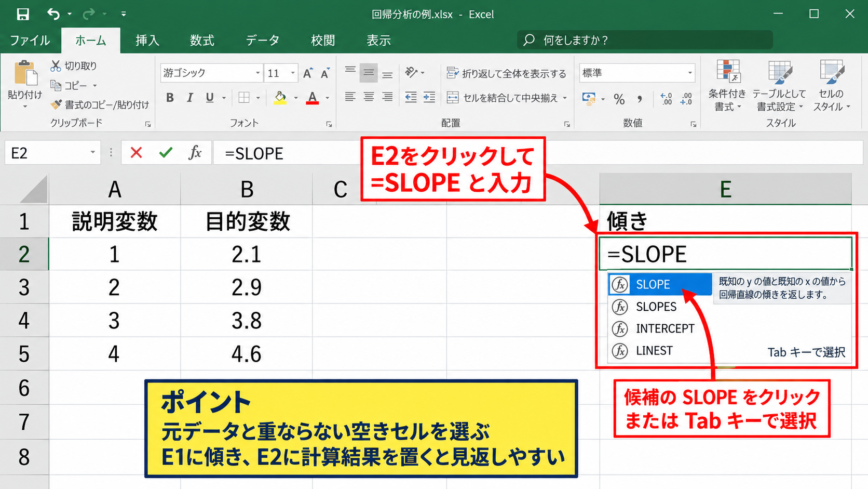Click the Copy icon

pos(56,85)
